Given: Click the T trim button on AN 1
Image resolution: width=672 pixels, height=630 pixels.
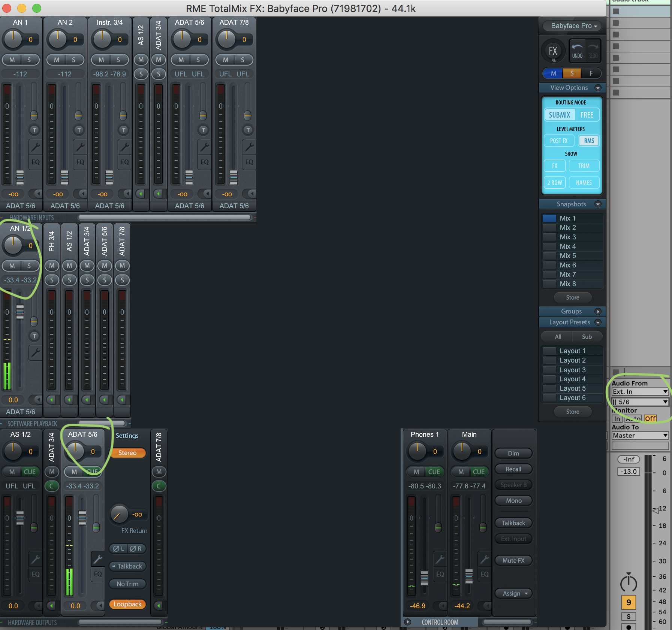Looking at the screenshot, I should point(34,130).
